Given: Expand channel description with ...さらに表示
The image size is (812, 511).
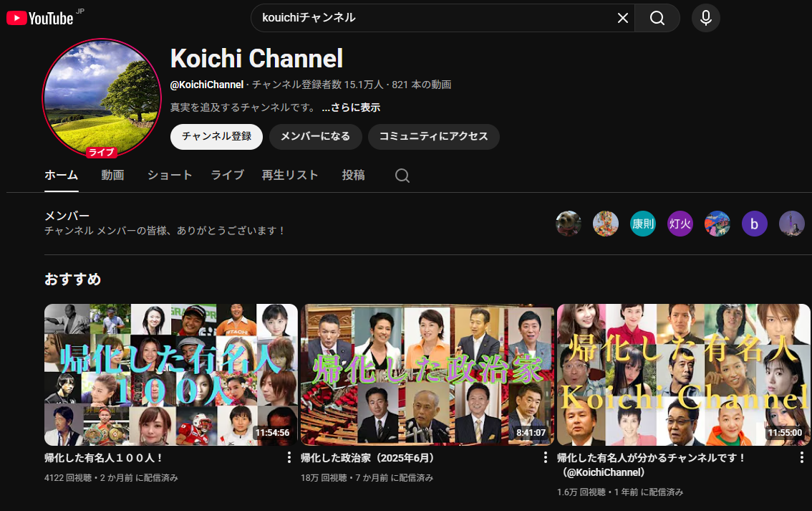Looking at the screenshot, I should [x=351, y=108].
